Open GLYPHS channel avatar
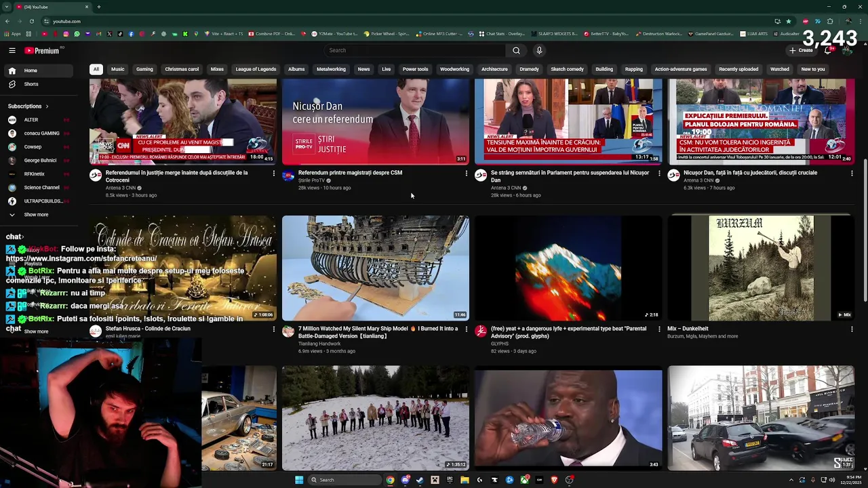This screenshot has width=868, height=488. coord(481,331)
